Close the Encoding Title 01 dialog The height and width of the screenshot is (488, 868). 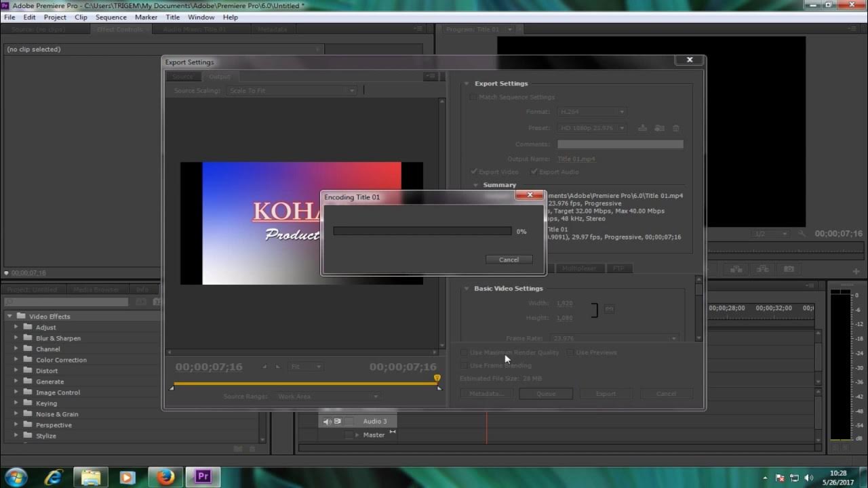pyautogui.click(x=529, y=196)
